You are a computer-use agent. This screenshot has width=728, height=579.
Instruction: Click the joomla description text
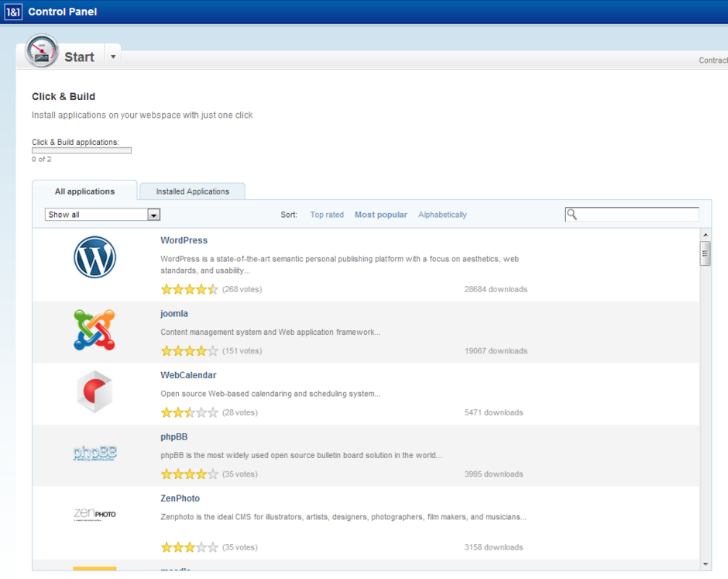tap(270, 332)
